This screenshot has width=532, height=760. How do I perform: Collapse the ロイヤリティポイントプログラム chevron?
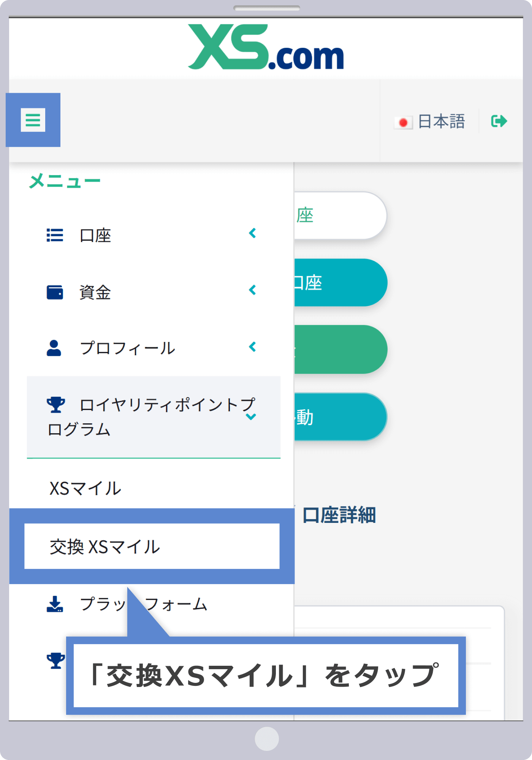251,416
